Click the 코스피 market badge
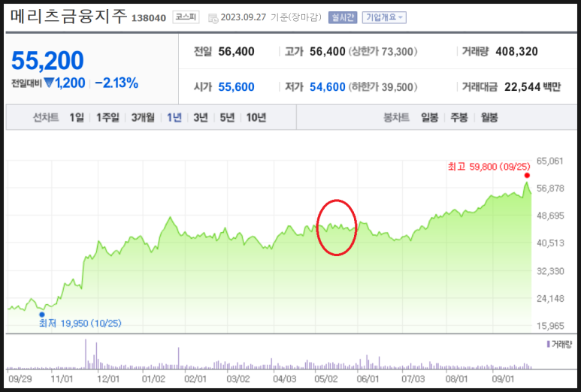This screenshot has height=392, width=581. click(x=186, y=17)
